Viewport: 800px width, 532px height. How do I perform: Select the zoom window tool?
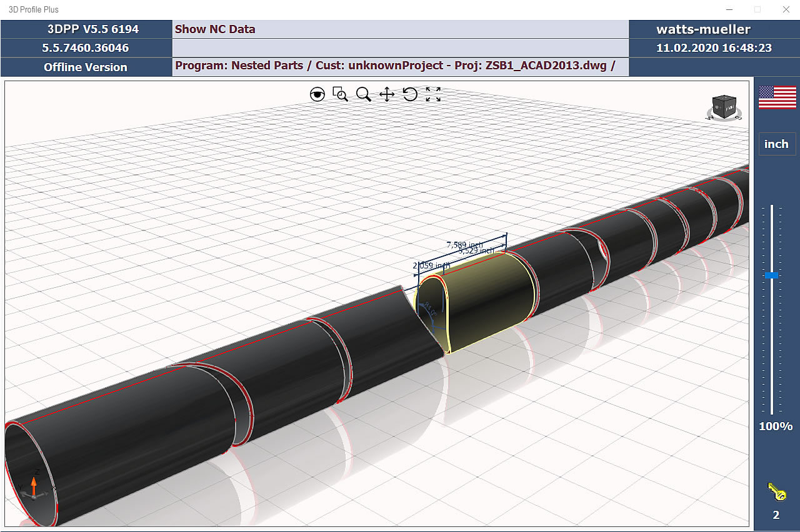(340, 94)
